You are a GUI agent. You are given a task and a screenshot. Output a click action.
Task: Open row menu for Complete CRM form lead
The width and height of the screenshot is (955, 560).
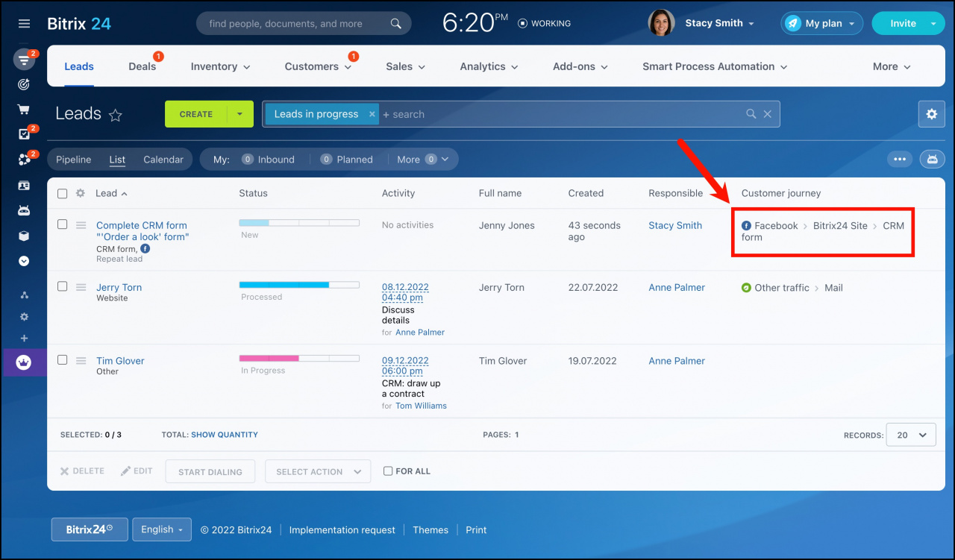[81, 225]
